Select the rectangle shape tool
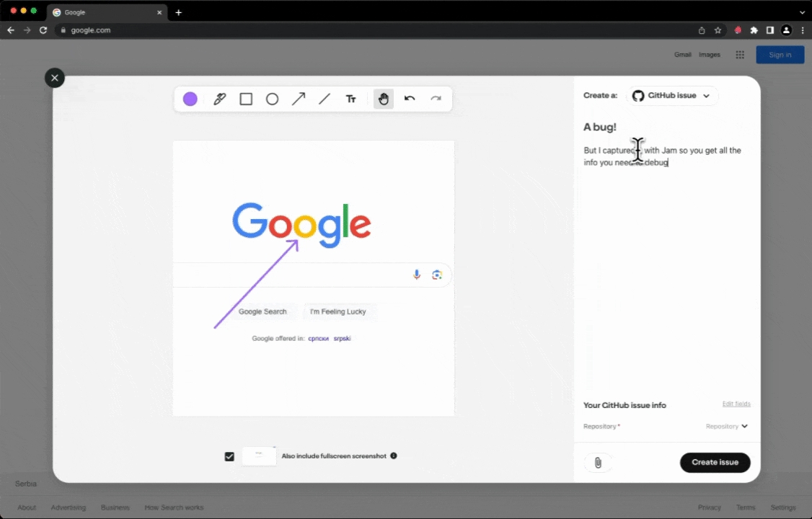Screen dimensions: 812x519 point(246,99)
